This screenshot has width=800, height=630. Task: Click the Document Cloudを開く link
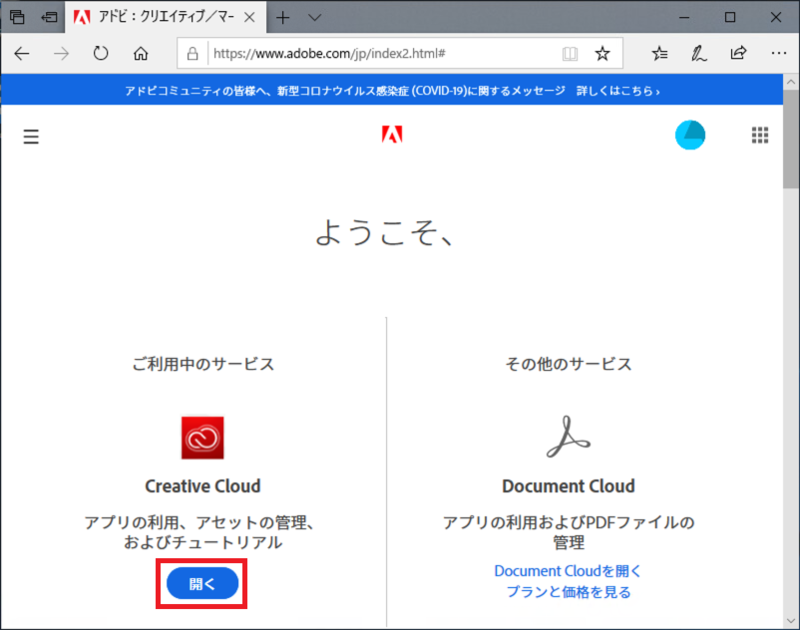(568, 571)
